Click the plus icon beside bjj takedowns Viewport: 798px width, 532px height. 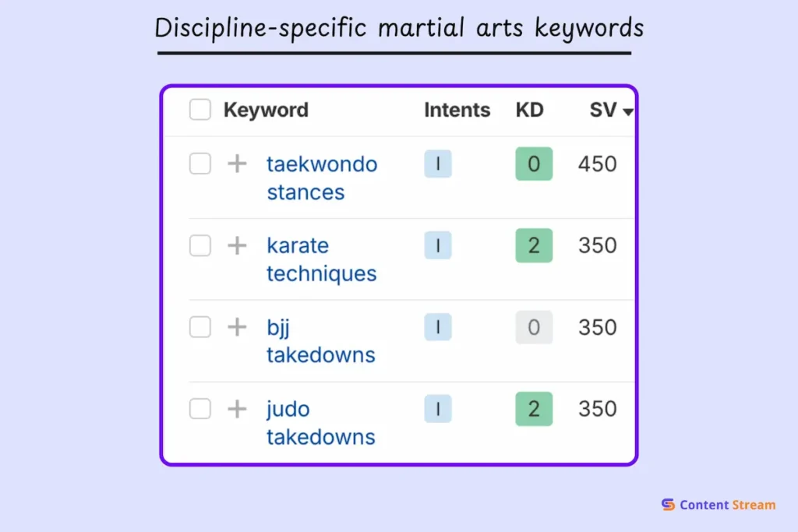[236, 327]
